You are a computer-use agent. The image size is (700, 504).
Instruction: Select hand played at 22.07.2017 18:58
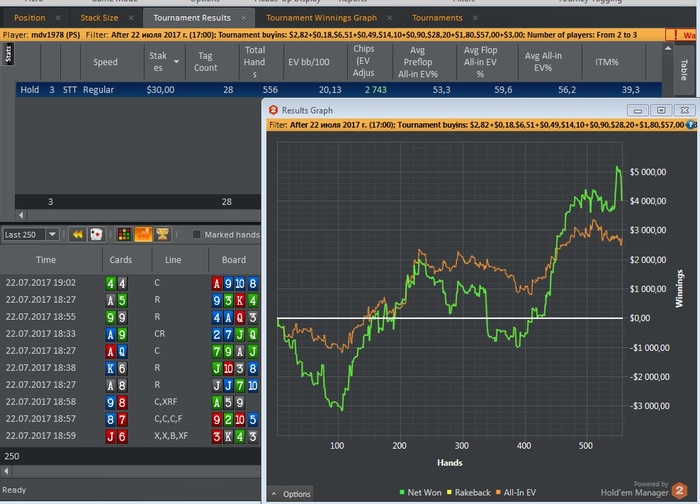click(130, 402)
